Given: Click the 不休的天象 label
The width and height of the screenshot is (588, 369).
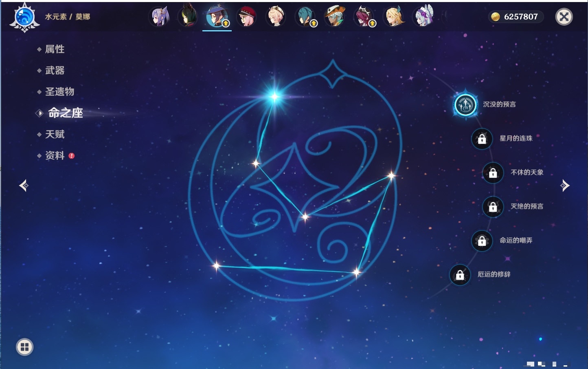Looking at the screenshot, I should 527,172.
